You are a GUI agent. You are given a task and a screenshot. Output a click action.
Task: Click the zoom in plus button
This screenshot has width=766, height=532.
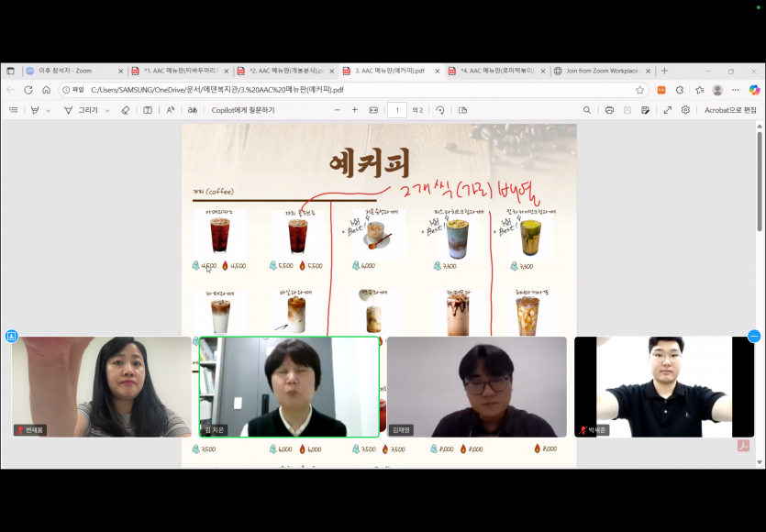coord(355,110)
